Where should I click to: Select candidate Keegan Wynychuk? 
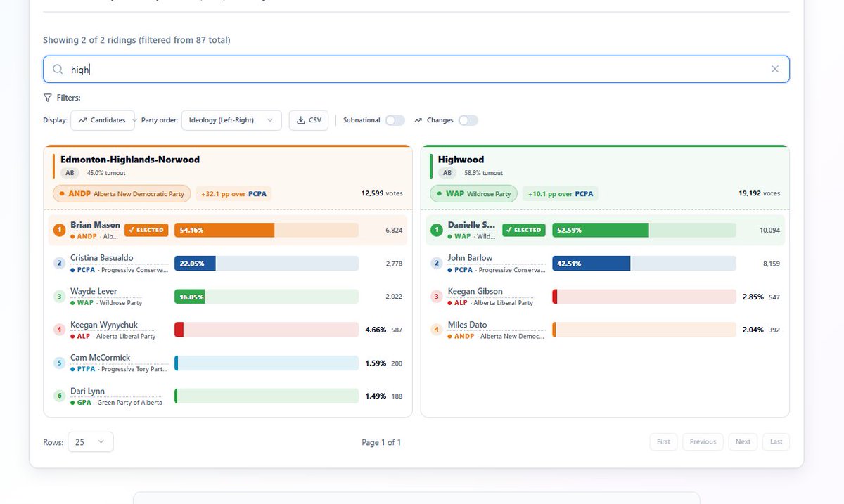104,325
